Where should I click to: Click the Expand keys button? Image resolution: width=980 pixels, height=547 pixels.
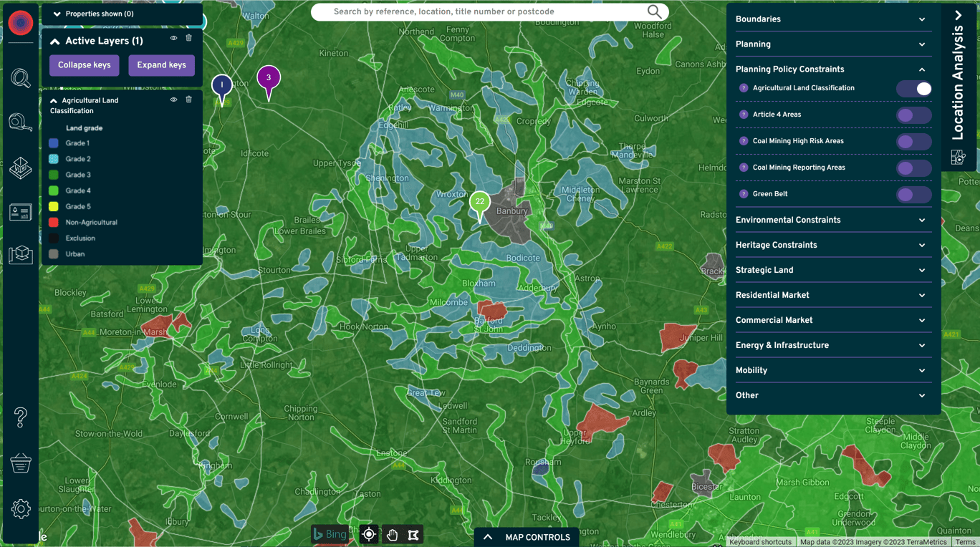point(161,65)
